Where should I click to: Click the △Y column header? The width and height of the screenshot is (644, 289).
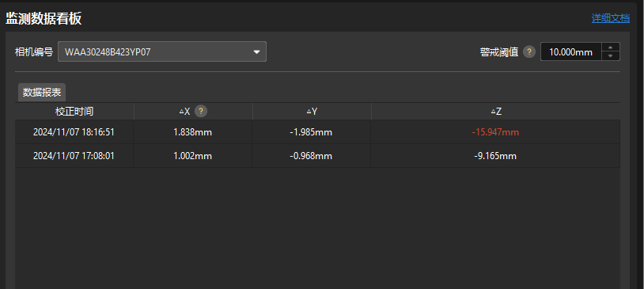pos(312,112)
